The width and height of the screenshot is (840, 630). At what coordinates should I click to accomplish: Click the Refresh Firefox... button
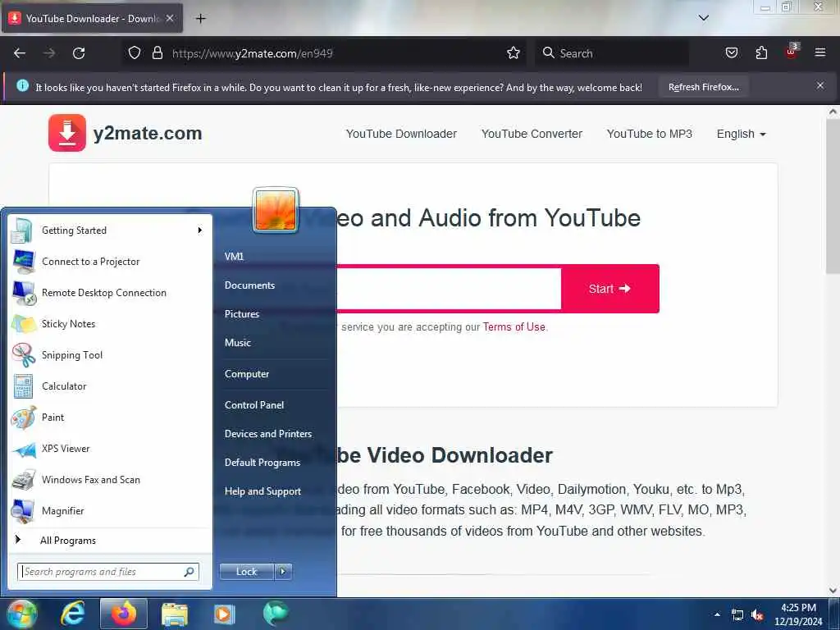[x=703, y=87]
